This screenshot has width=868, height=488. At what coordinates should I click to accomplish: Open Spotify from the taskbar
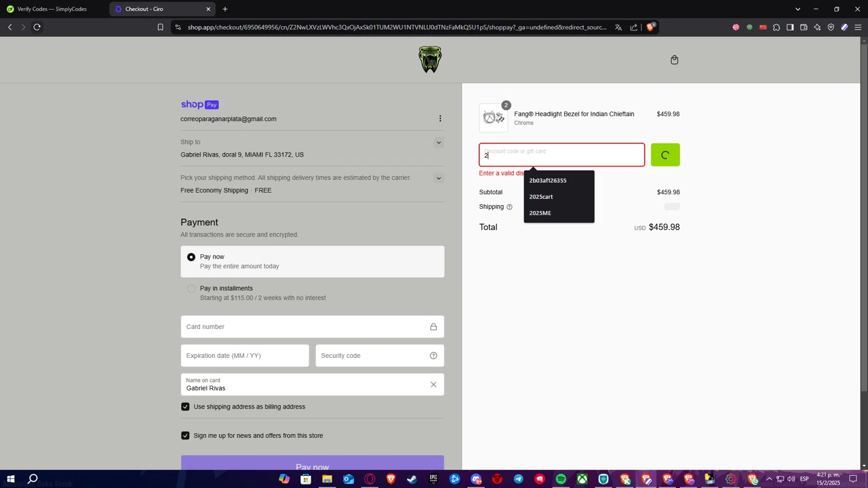click(561, 479)
